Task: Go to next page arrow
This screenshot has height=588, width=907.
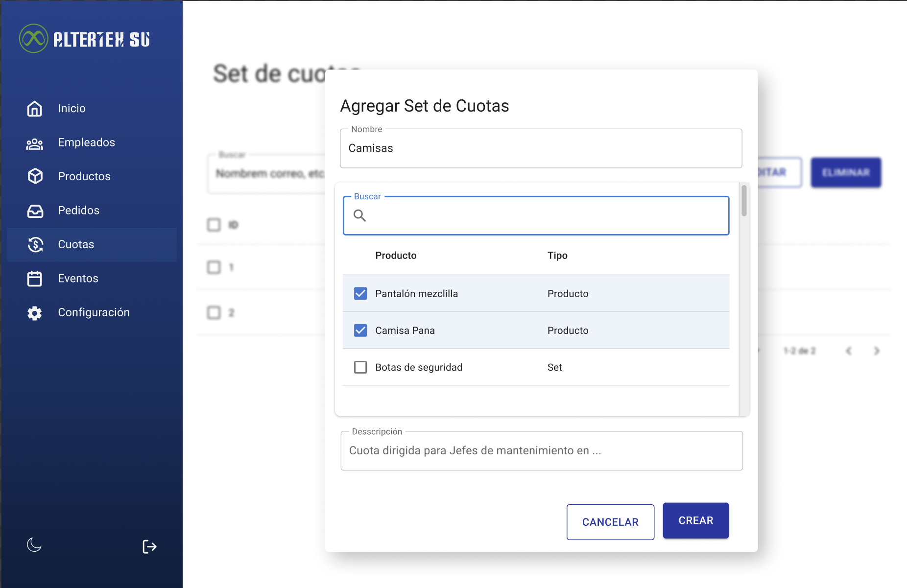Action: tap(877, 351)
